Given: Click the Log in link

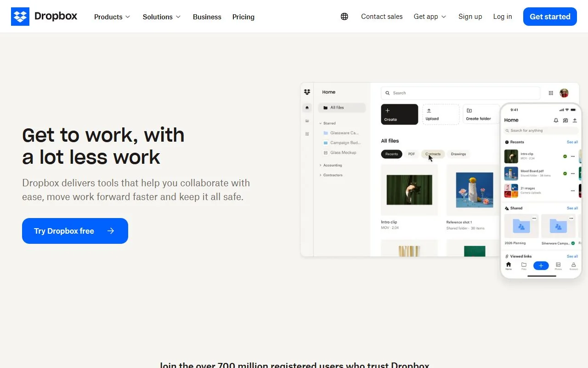Looking at the screenshot, I should pyautogui.click(x=503, y=17).
